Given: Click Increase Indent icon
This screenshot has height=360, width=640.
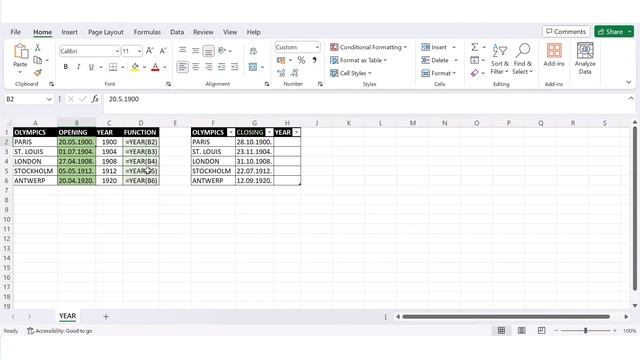Looking at the screenshot, I should (x=235, y=67).
